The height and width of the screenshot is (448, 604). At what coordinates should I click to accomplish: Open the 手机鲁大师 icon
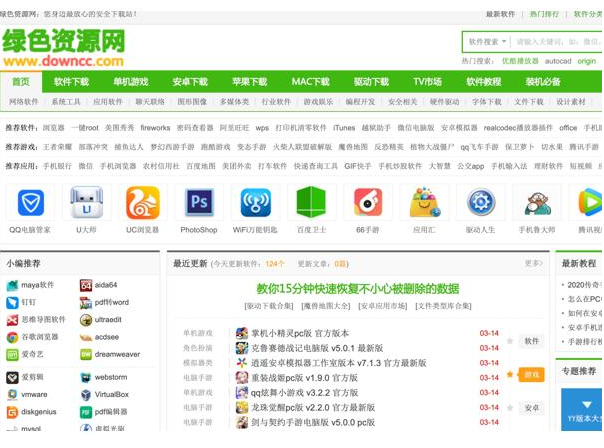pos(537,203)
